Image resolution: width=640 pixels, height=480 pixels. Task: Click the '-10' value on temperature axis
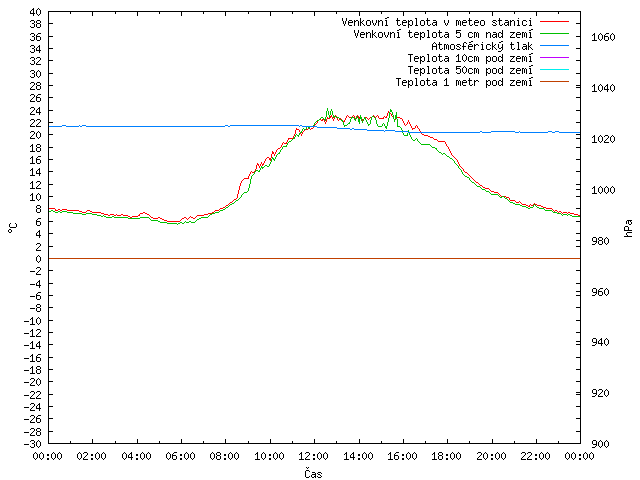[33, 321]
